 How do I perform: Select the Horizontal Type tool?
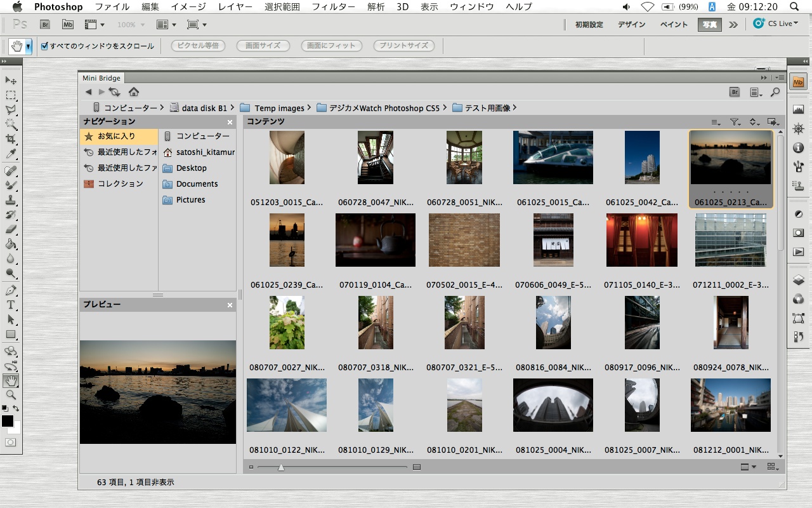tap(11, 305)
